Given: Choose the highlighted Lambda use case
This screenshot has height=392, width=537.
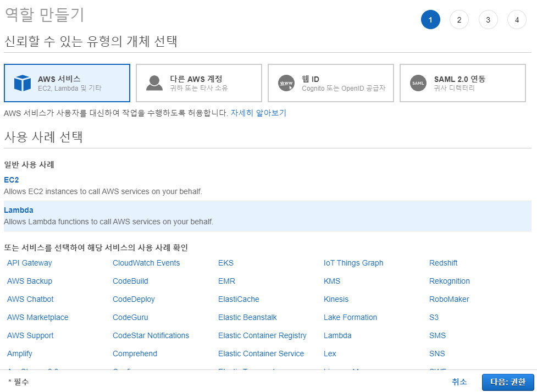Looking at the screenshot, I should point(268,216).
